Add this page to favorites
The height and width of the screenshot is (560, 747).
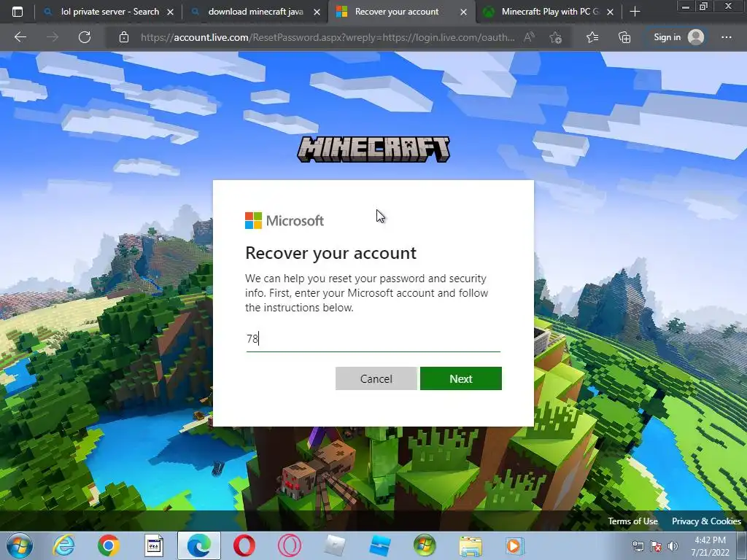point(555,37)
